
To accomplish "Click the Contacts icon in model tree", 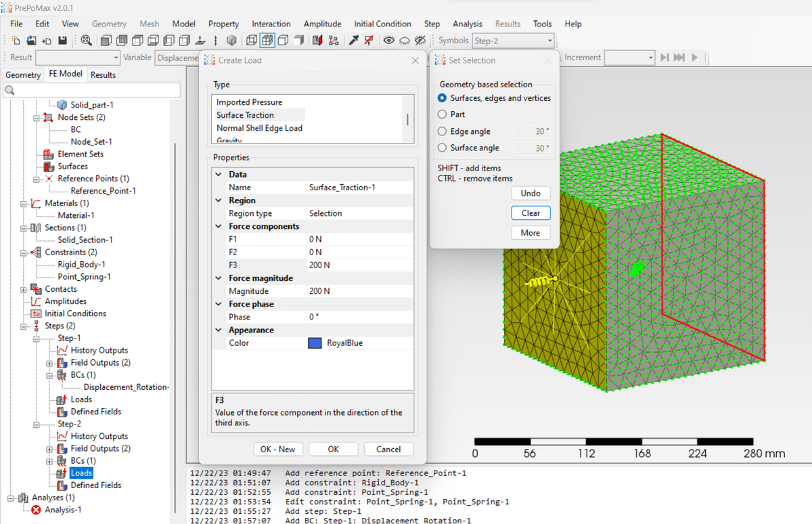I will coord(35,289).
